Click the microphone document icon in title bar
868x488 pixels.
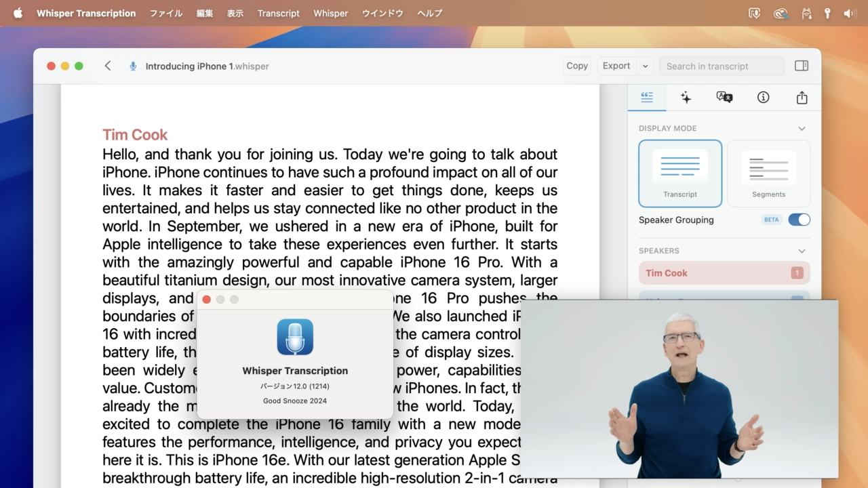(133, 66)
